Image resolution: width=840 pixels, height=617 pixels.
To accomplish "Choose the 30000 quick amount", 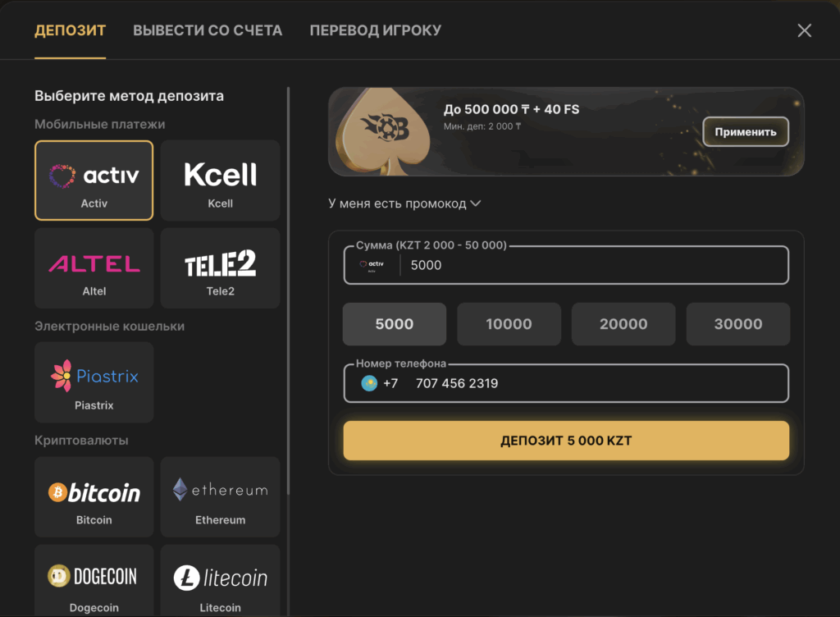I will point(738,324).
